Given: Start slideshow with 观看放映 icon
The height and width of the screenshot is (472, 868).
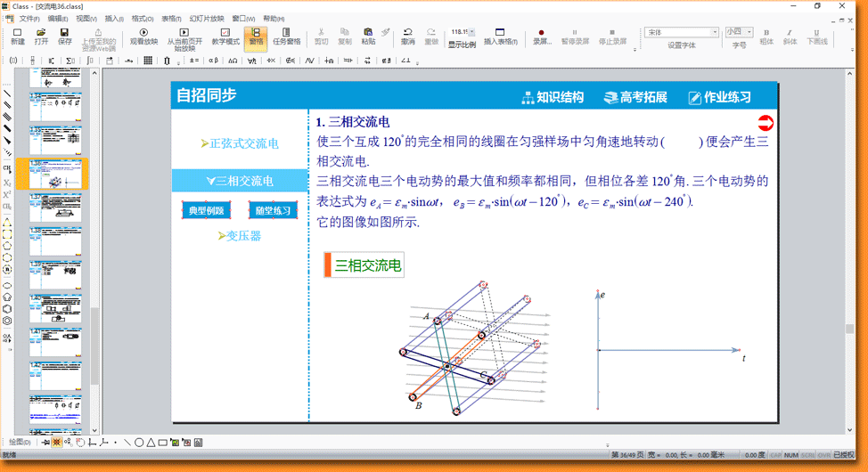Looking at the screenshot, I should pos(143,37).
